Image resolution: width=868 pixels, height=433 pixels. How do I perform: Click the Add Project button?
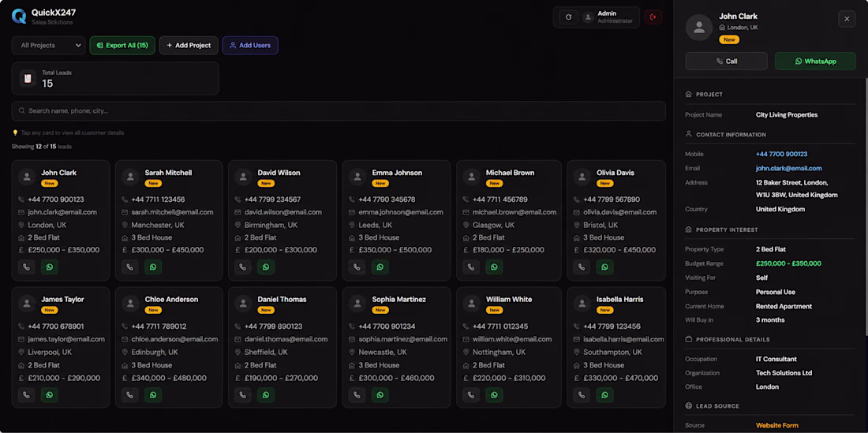pos(189,45)
